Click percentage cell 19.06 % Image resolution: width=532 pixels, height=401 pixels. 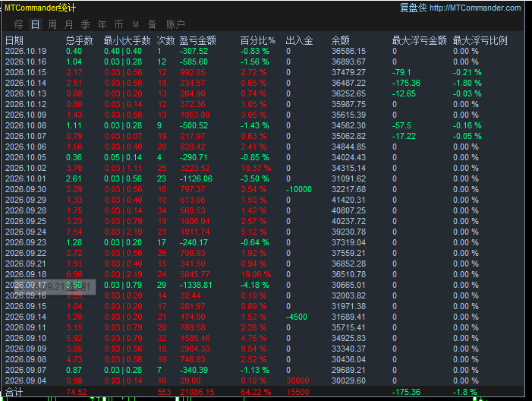pyautogui.click(x=256, y=274)
